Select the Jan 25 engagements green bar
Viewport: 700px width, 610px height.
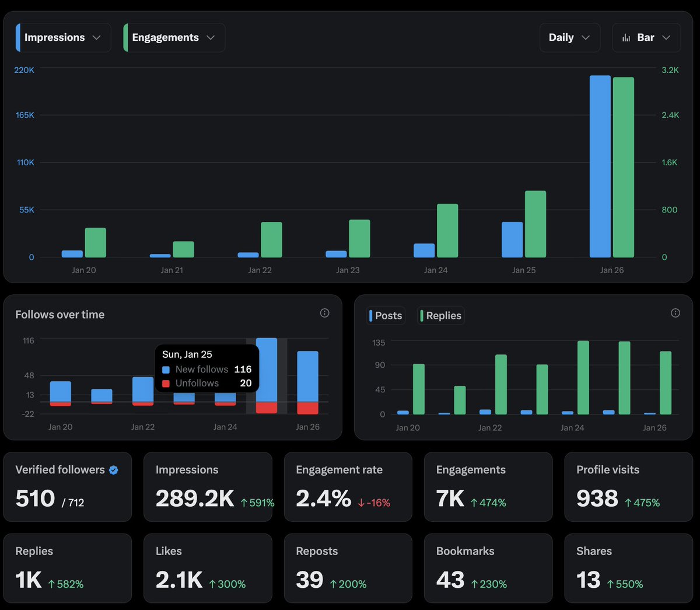[x=535, y=224]
